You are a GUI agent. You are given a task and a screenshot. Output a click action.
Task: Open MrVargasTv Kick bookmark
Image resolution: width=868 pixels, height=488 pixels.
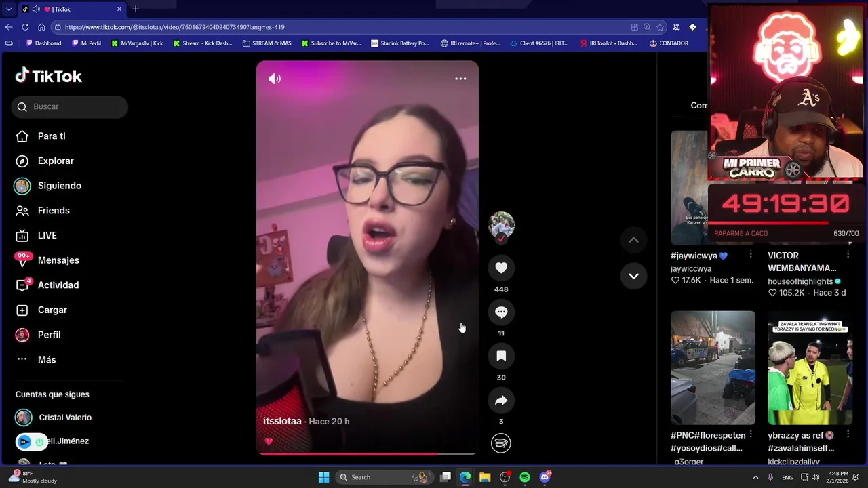point(136,43)
